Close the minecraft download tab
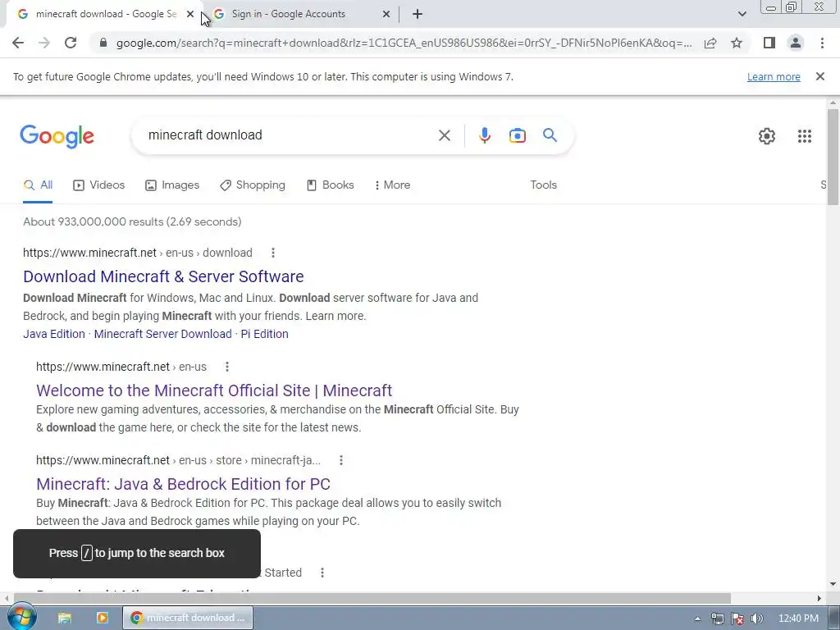 pyautogui.click(x=189, y=14)
